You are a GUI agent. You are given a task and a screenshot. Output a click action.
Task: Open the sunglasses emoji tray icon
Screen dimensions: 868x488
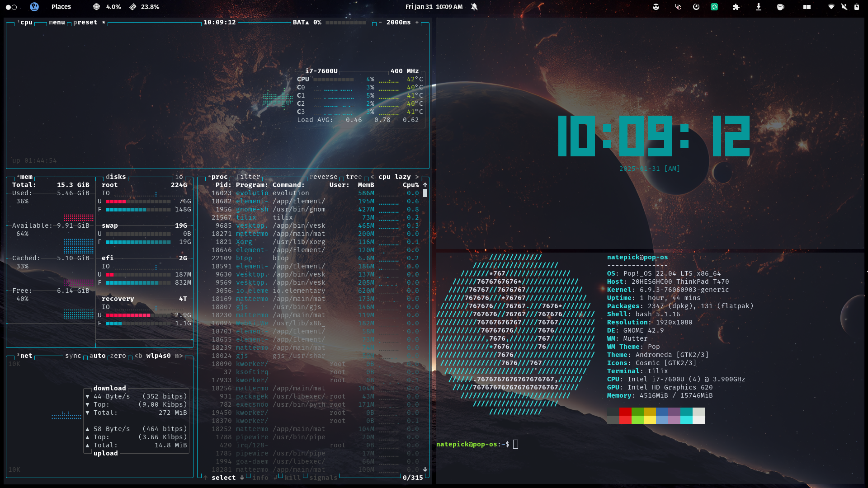tap(656, 7)
